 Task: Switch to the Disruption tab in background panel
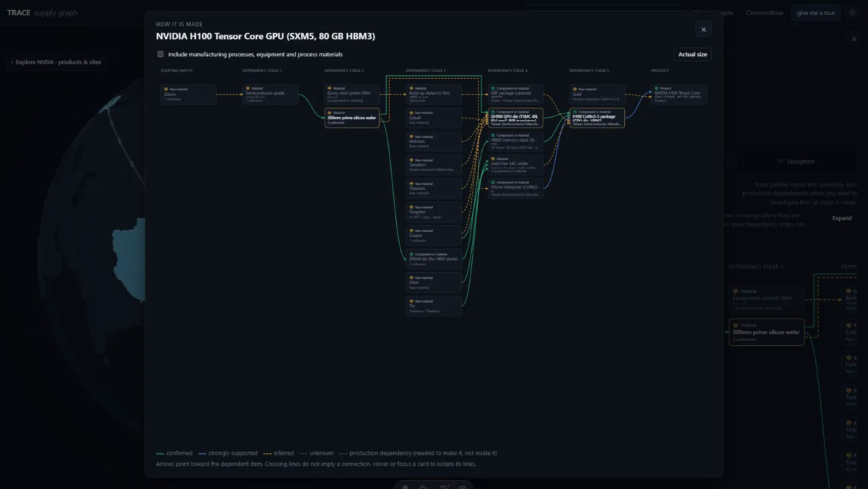[x=796, y=161]
